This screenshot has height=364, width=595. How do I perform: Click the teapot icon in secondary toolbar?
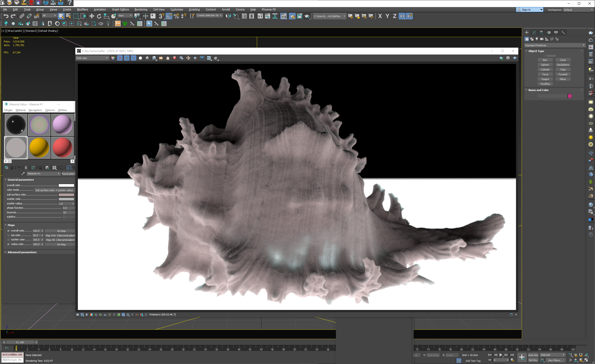(101, 24)
